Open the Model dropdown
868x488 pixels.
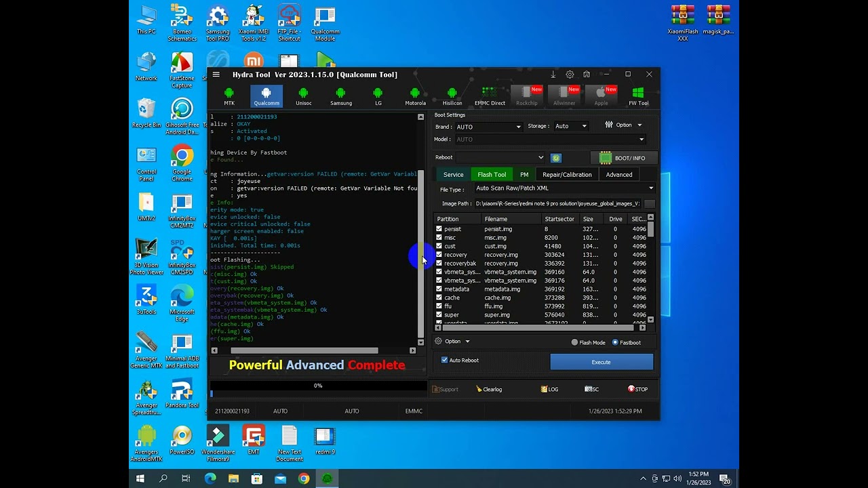tap(550, 140)
